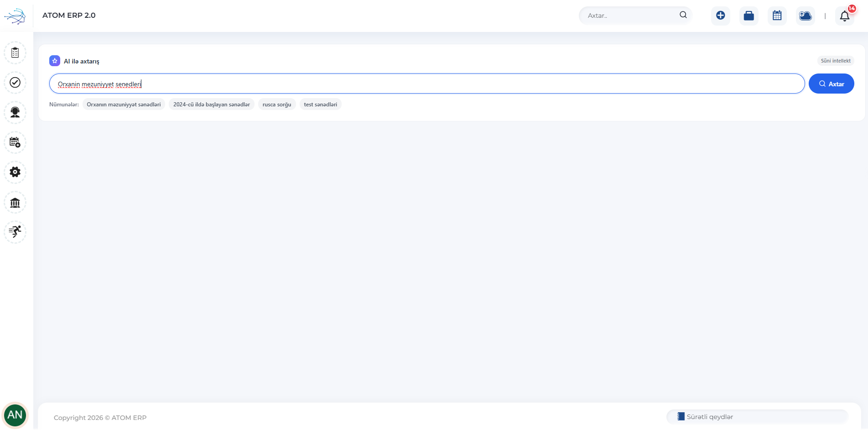Open the settings gear sidebar icon

coord(15,172)
